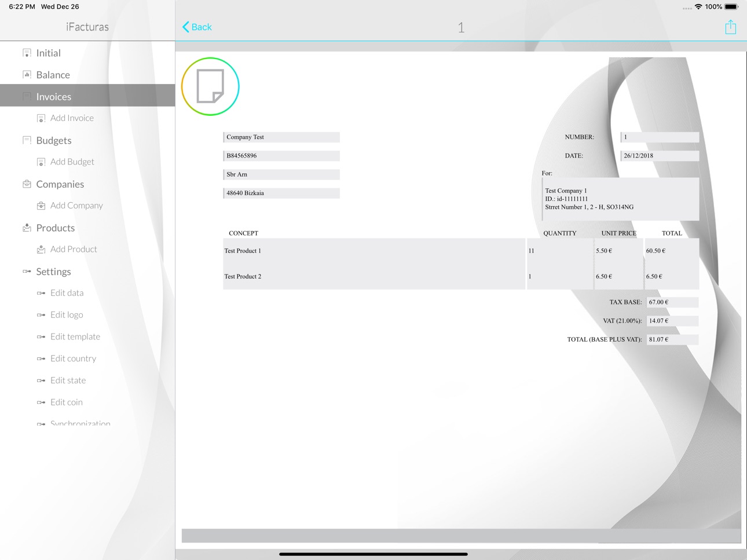Click the Wi-Fi indicator in status bar

(x=698, y=7)
